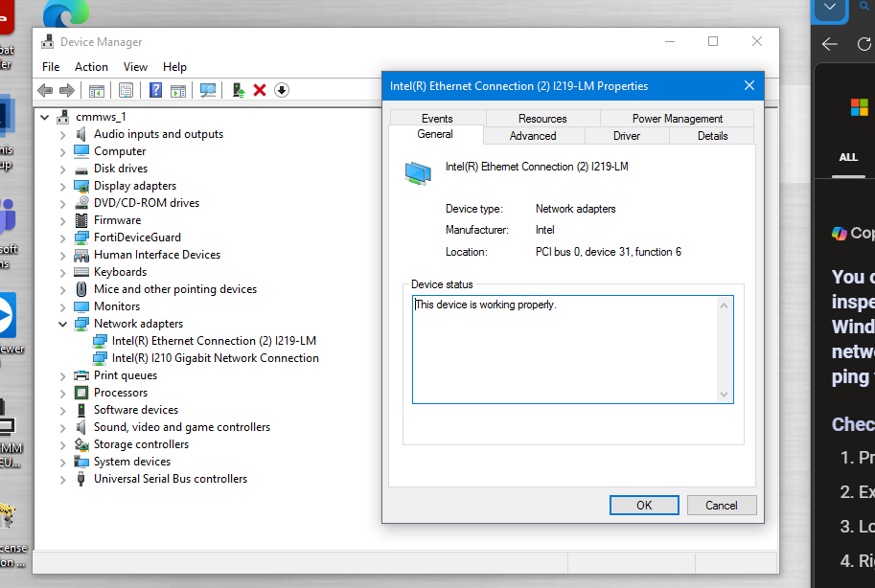Switch to the Driver tab
875x588 pixels.
(626, 136)
